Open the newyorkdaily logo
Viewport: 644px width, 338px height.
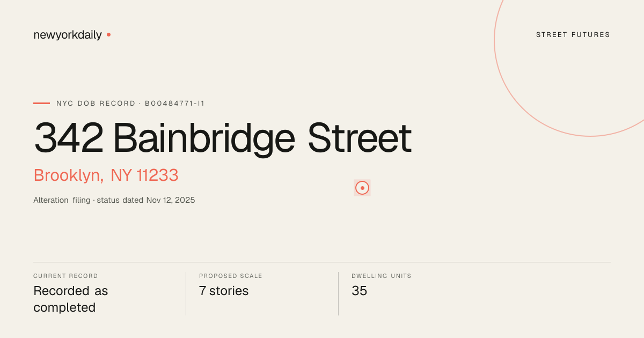pyautogui.click(x=68, y=35)
